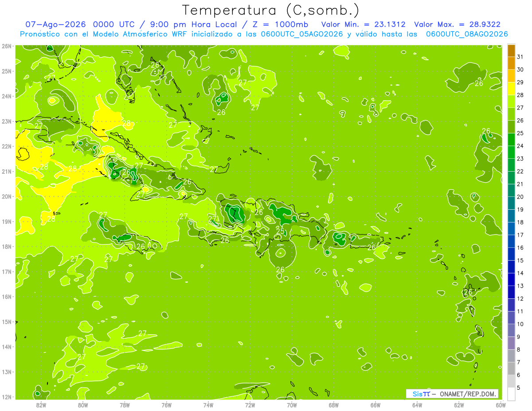Click the 24N latitude axis label
Viewport: 532px width, 411px height.
pyautogui.click(x=6, y=96)
